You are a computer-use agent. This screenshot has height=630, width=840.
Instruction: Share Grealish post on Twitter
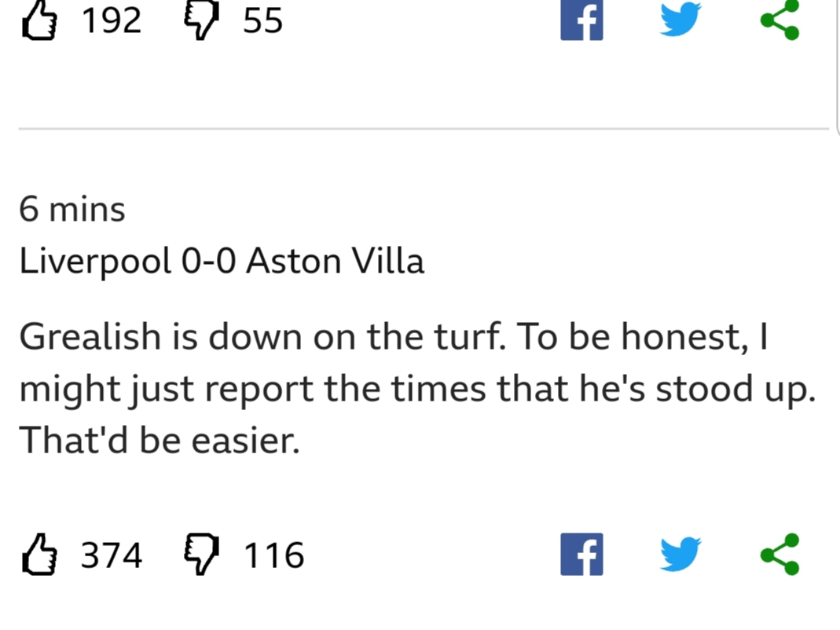(680, 555)
